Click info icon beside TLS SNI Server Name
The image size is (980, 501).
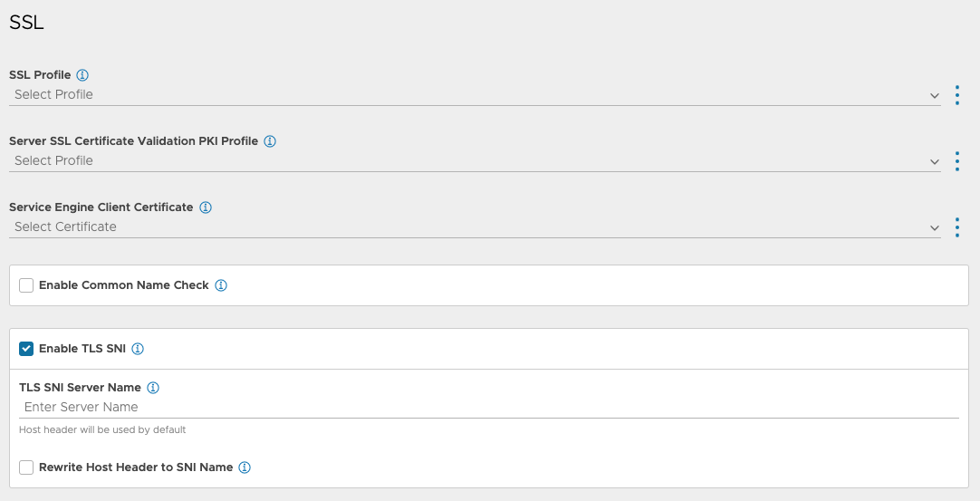(x=153, y=388)
